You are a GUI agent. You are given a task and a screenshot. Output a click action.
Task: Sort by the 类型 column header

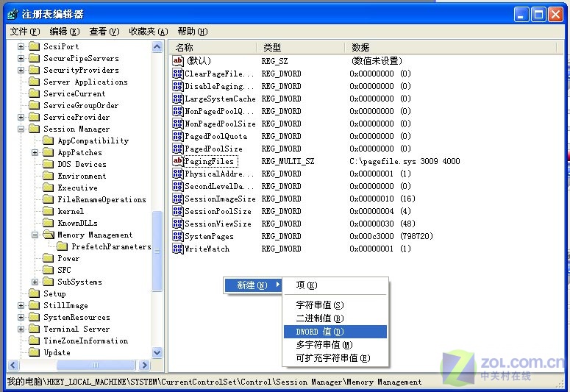[x=301, y=47]
